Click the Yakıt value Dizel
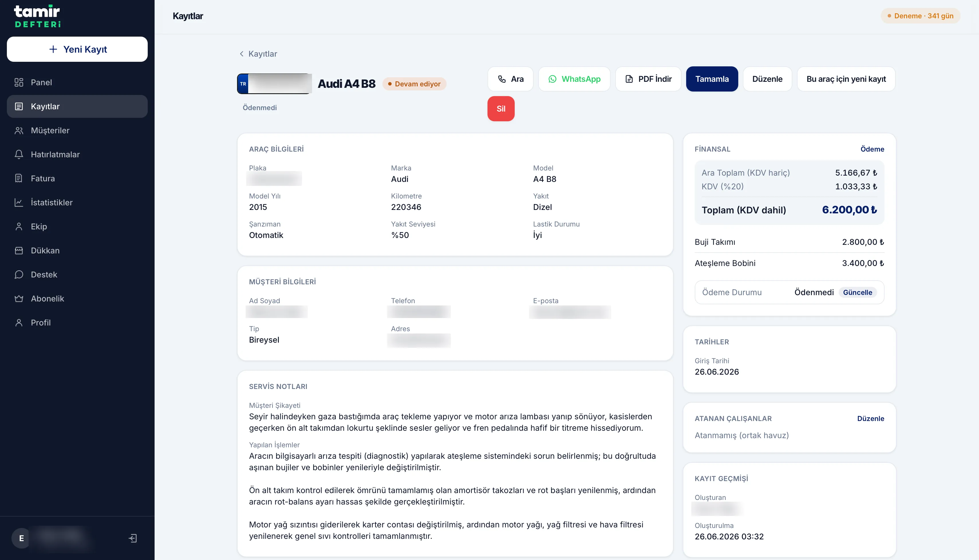The height and width of the screenshot is (560, 979). click(x=542, y=207)
